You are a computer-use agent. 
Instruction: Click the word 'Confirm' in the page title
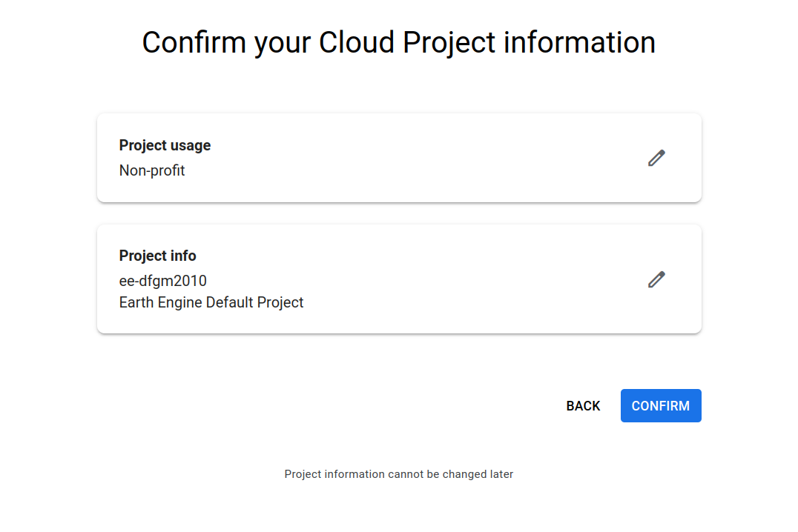click(194, 42)
